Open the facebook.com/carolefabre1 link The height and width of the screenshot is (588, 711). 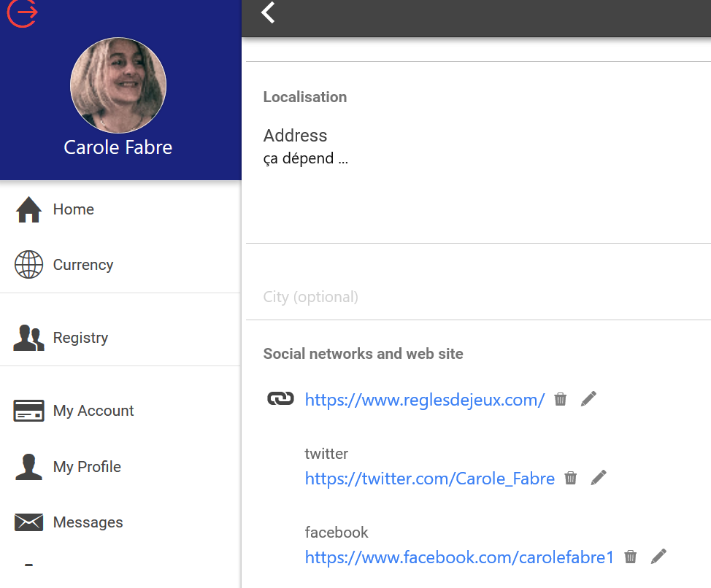(x=459, y=557)
